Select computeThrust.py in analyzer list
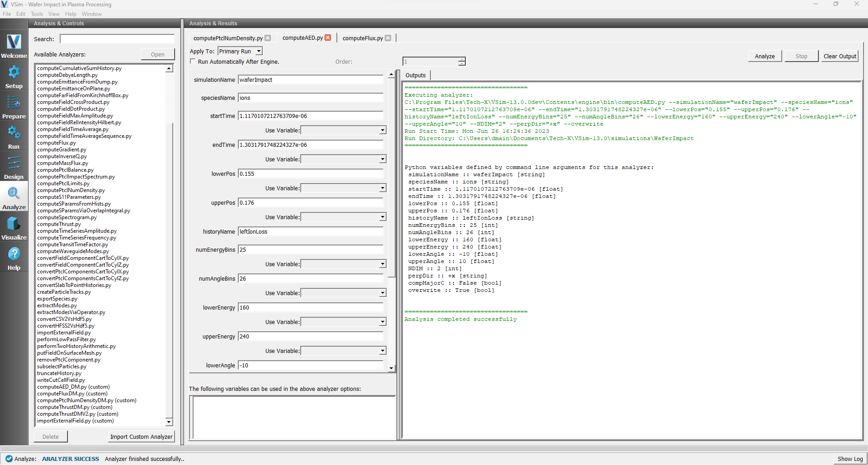Viewport: 868px width, 465px height. (x=59, y=224)
